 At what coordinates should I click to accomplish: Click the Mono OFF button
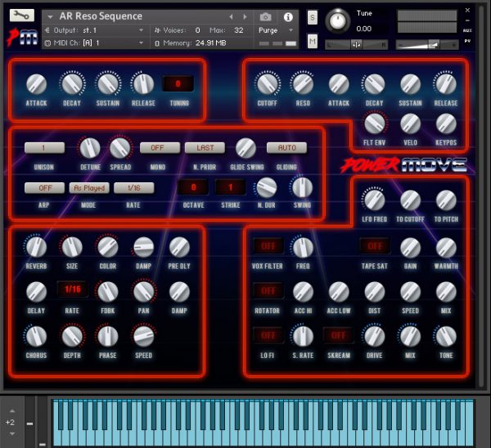pos(160,148)
